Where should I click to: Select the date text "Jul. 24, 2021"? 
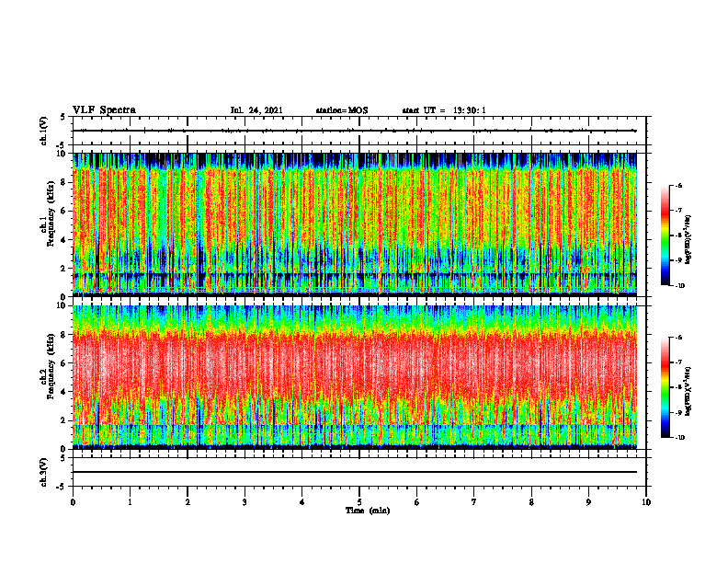[256, 110]
